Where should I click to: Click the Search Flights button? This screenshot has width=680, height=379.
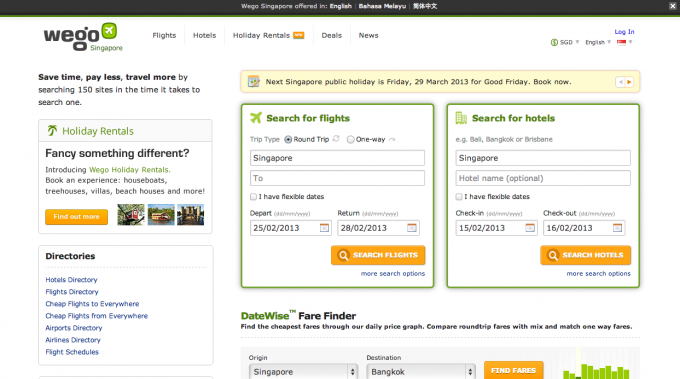click(x=378, y=255)
